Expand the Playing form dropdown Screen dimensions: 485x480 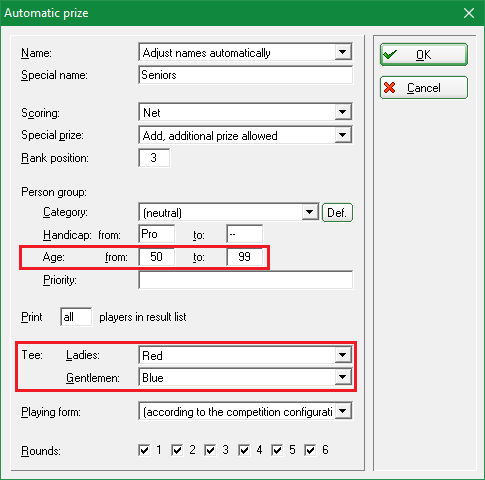point(343,411)
